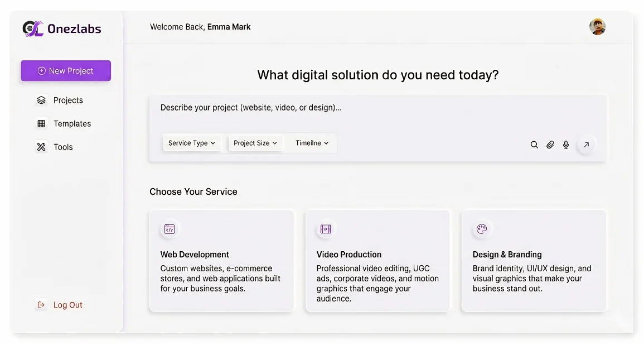Select the Web Development service card
Image resolution: width=644 pixels, height=345 pixels.
tap(221, 261)
